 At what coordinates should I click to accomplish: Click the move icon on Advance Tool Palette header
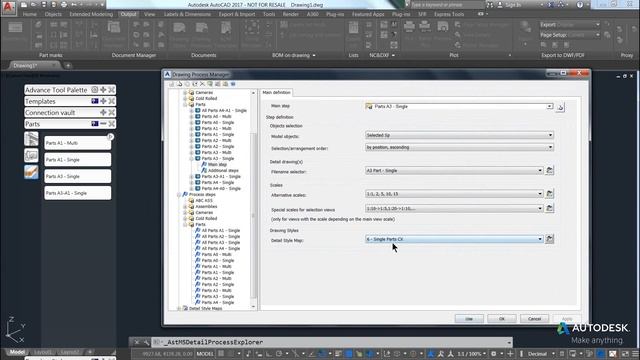coord(103,90)
